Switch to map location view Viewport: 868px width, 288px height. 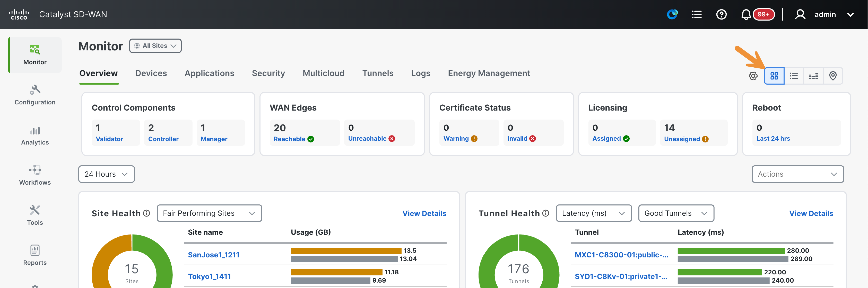point(833,76)
